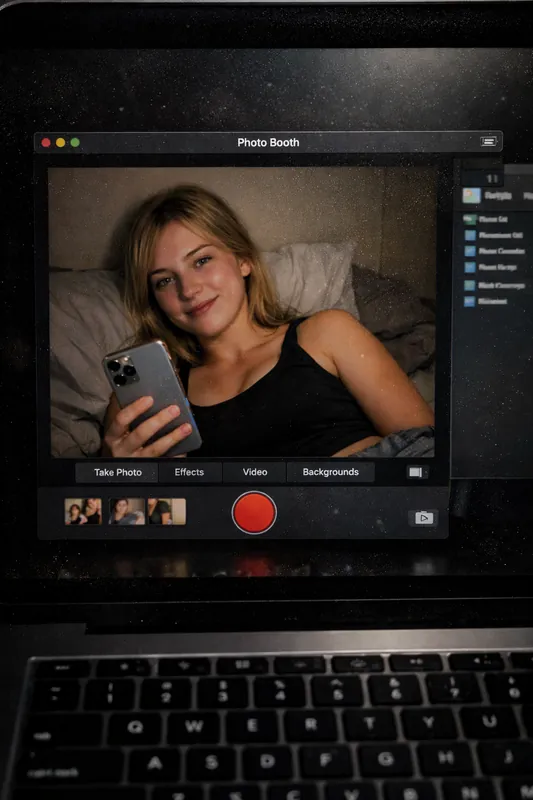
Task: Select the Video tab
Action: coord(255,472)
